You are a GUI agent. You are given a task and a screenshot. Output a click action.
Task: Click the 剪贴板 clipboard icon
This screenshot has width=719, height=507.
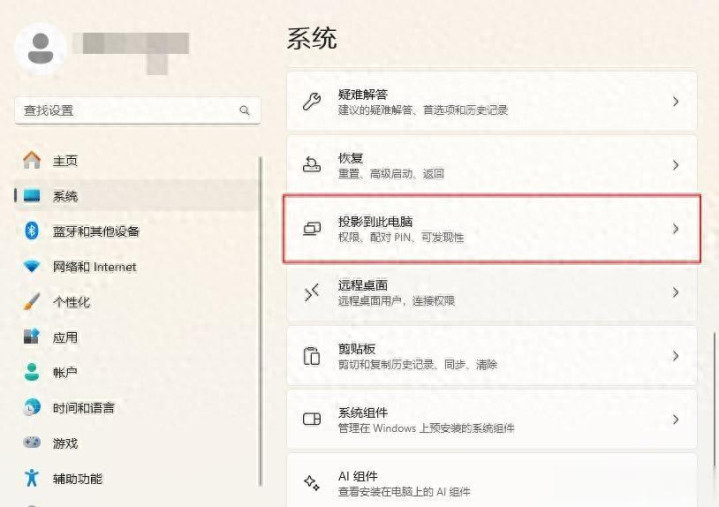(312, 356)
